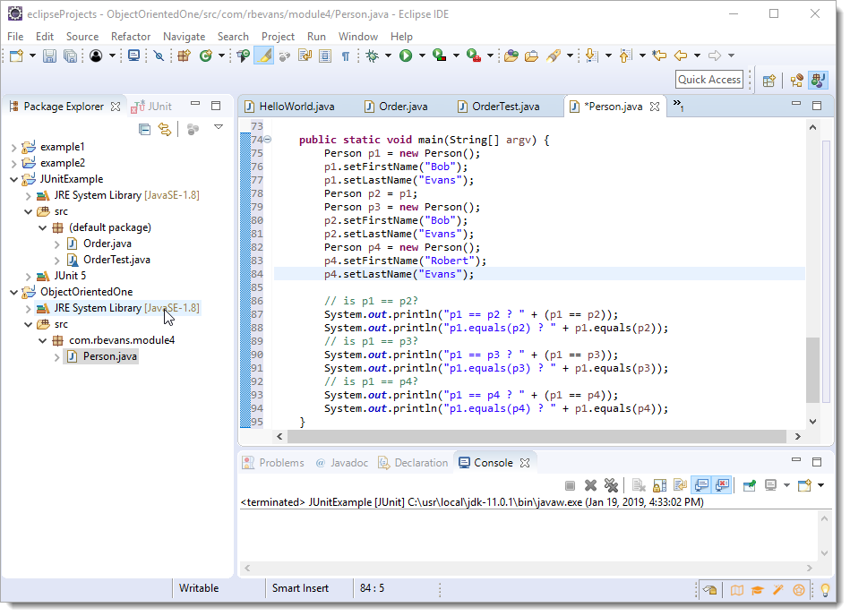Switch to the Declaration tab
This screenshot has height=616, width=850.
pos(414,464)
